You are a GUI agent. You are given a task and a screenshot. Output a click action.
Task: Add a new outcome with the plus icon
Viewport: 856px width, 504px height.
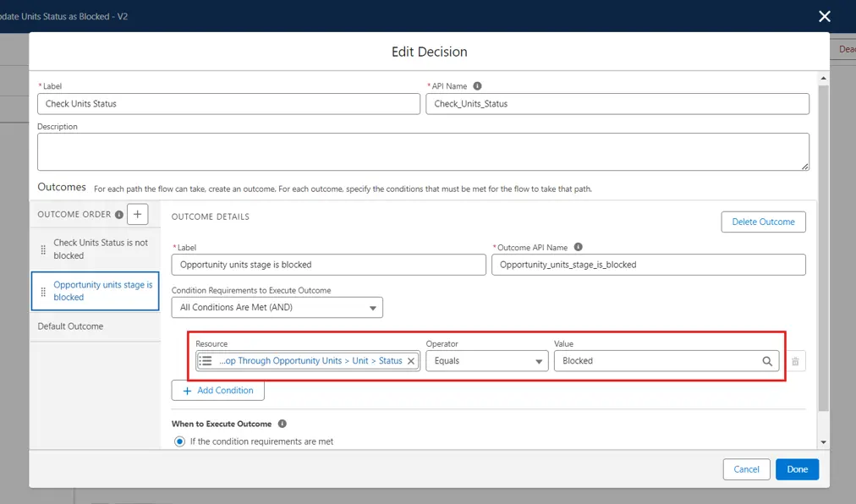click(x=138, y=214)
